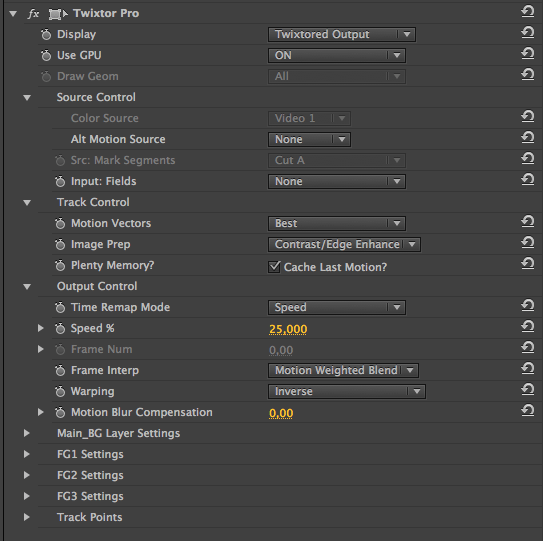543x541 pixels.
Task: Expand the FG2 Settings group
Action: pyautogui.click(x=27, y=475)
